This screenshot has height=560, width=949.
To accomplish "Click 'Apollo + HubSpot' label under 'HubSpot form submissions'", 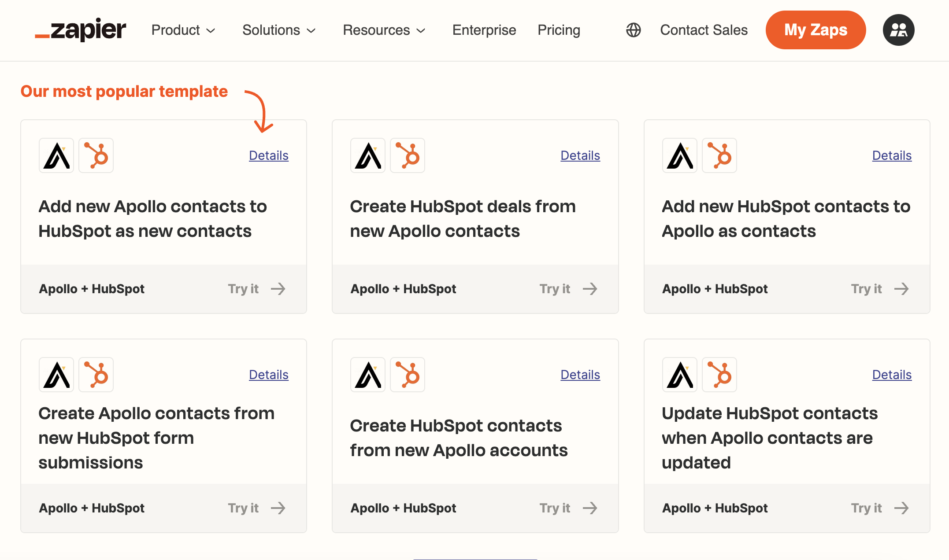I will coord(92,508).
